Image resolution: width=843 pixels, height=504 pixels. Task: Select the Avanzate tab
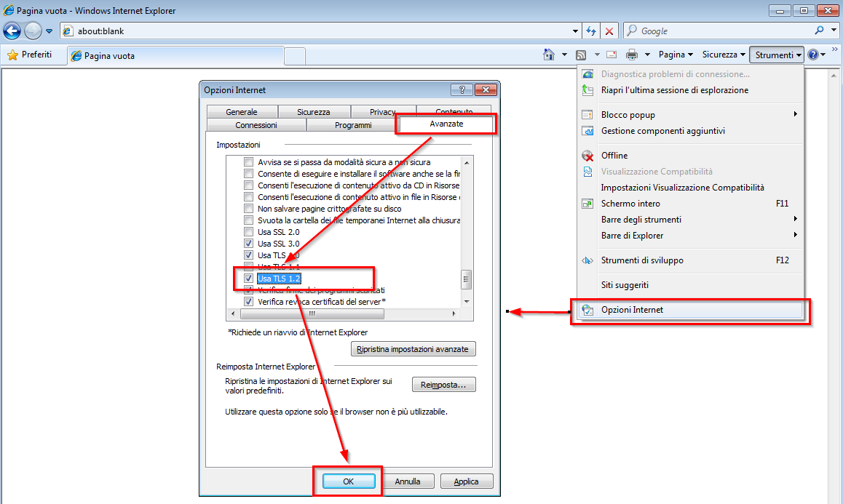446,124
